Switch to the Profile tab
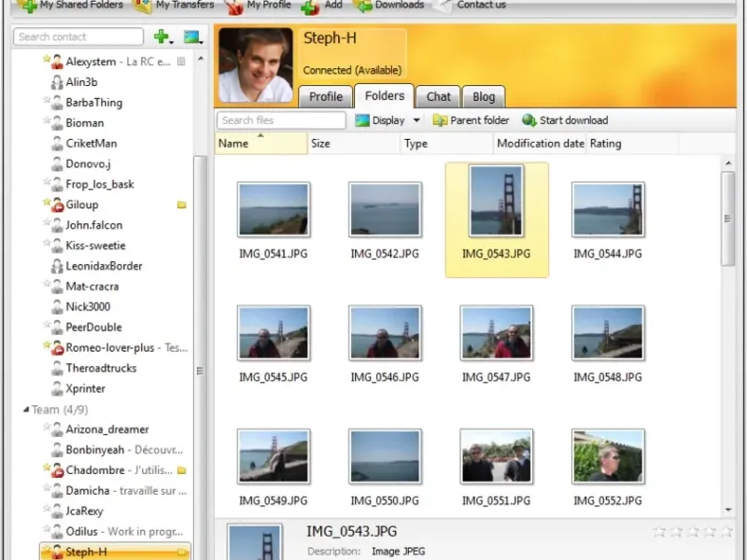The height and width of the screenshot is (560, 747). [326, 96]
